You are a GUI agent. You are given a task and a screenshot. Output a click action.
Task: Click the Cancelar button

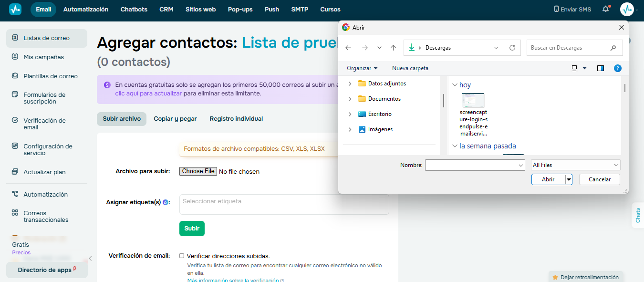coord(600,179)
